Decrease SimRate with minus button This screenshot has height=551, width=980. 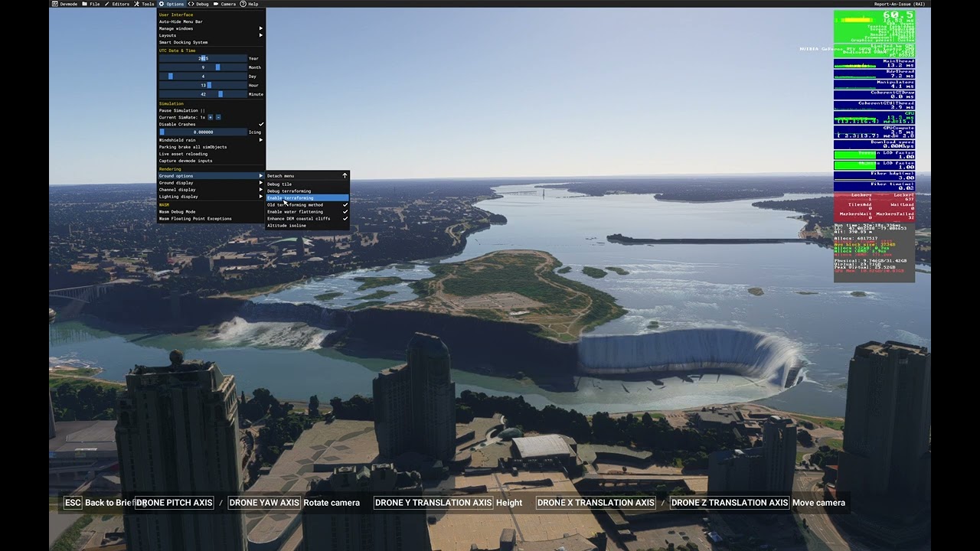point(218,117)
